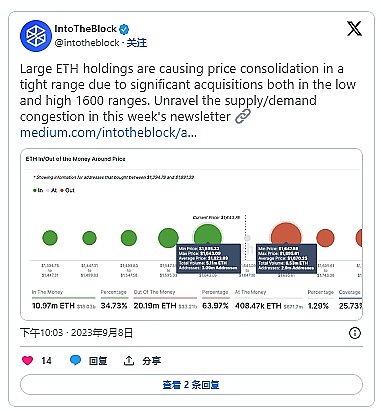Open the ETH In/Out of Money chart image
Image resolution: width=381 pixels, height=411 pixels.
pyautogui.click(x=191, y=235)
